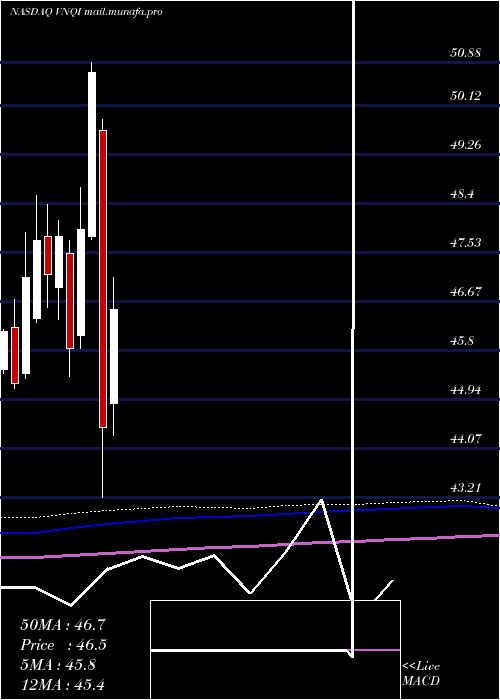Click the '<<Live MACD' label
This screenshot has width=500, height=700.
[421, 674]
